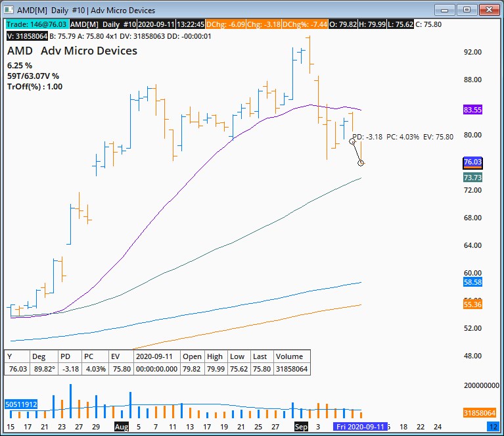Click the 50511912 volume average label

[21, 404]
